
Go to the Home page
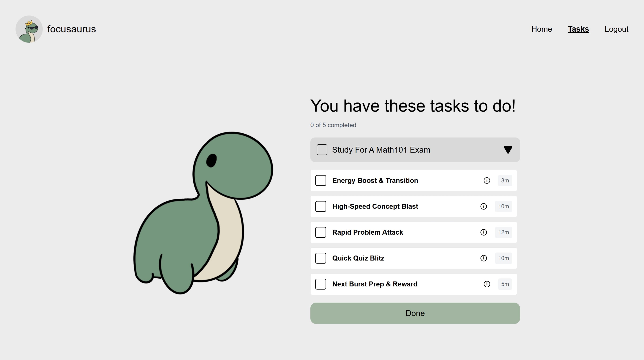(x=542, y=29)
